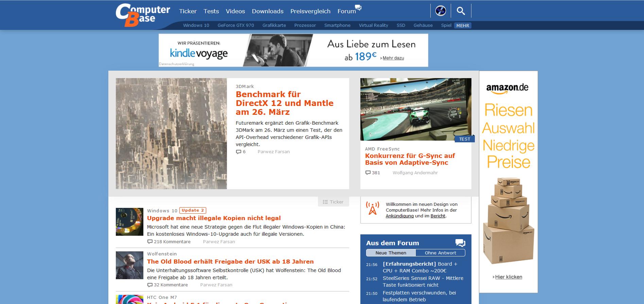Open headline The Old Blood erhält Freigabe
This screenshot has height=304, width=644.
tap(230, 262)
